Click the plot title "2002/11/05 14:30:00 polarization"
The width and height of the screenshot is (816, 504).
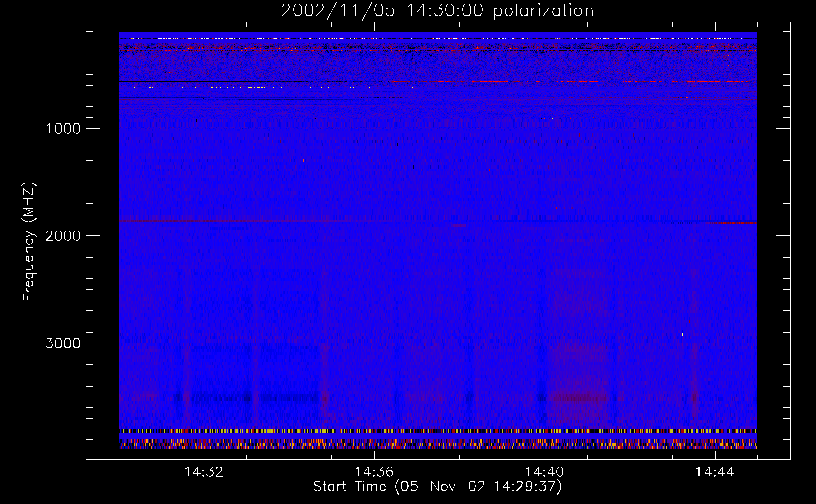pyautogui.click(x=437, y=11)
